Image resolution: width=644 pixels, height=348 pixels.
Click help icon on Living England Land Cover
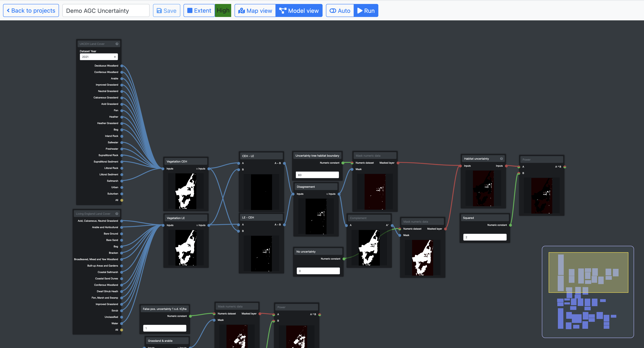click(x=117, y=214)
